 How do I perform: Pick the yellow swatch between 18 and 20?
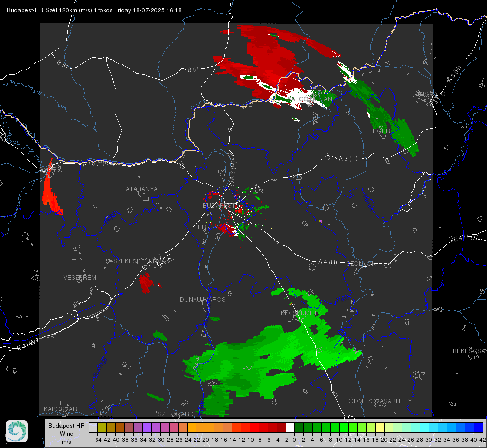pyautogui.click(x=380, y=428)
